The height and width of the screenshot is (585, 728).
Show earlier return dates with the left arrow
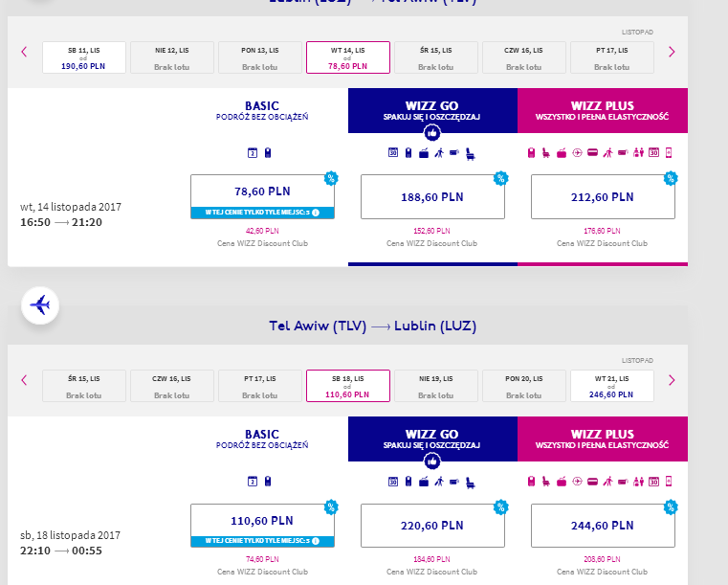tap(24, 380)
